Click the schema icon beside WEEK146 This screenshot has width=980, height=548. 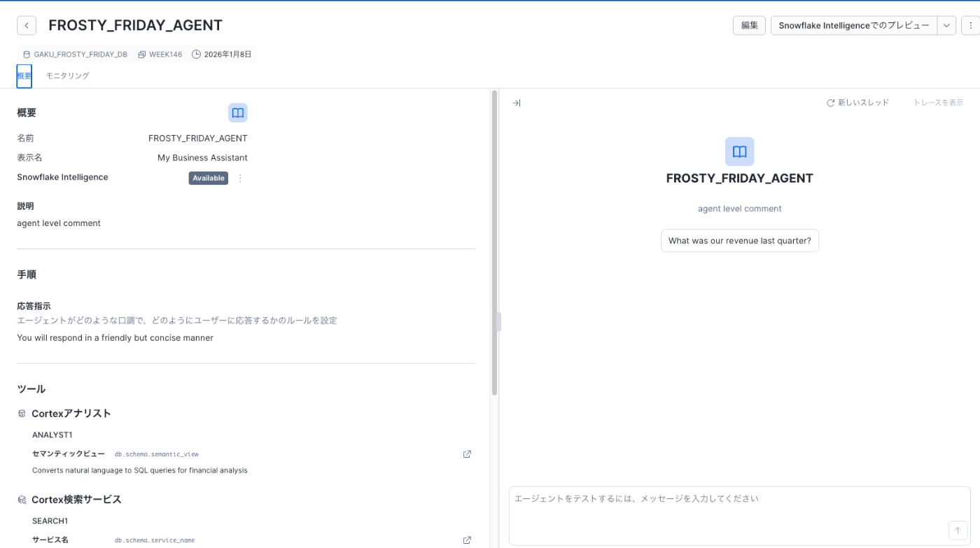point(142,55)
